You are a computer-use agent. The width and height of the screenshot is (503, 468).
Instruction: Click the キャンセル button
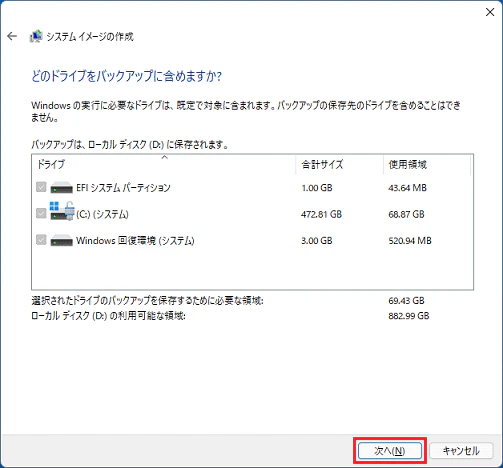pyautogui.click(x=461, y=451)
